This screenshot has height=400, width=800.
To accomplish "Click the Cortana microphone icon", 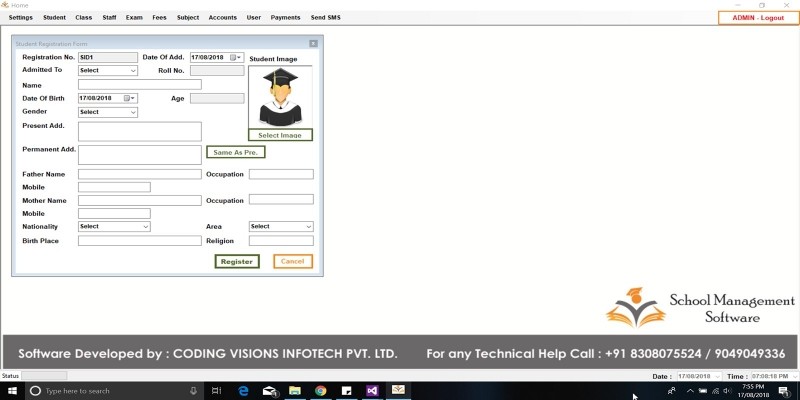I will (192, 390).
